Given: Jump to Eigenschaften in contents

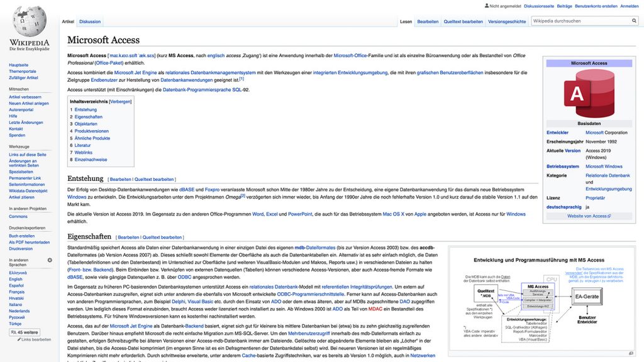Looking at the screenshot, I should click(88, 116).
